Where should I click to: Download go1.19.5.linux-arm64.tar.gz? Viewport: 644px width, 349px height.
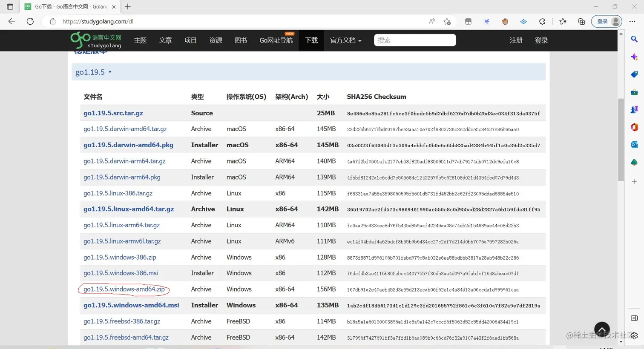click(x=121, y=225)
